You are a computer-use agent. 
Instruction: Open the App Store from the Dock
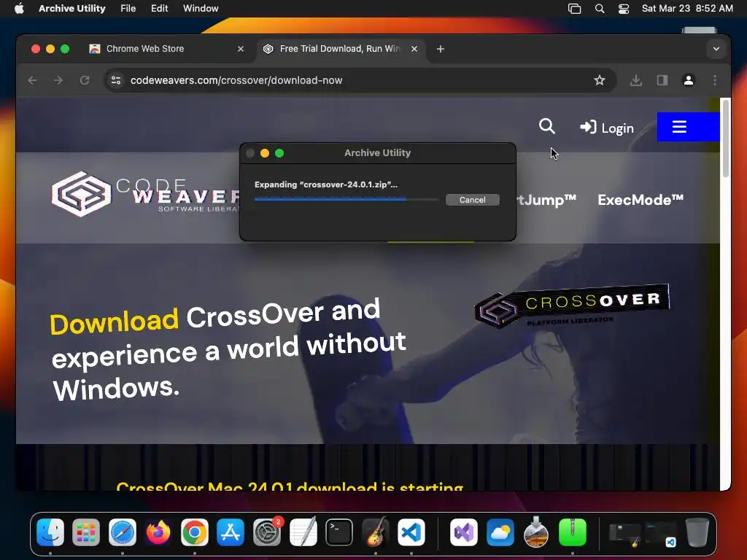[x=231, y=532]
